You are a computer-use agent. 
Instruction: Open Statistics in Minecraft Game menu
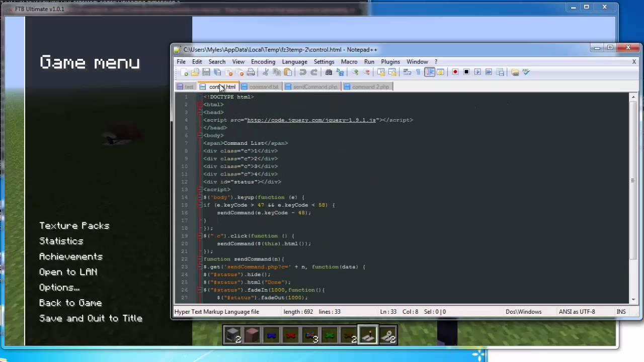click(x=61, y=241)
